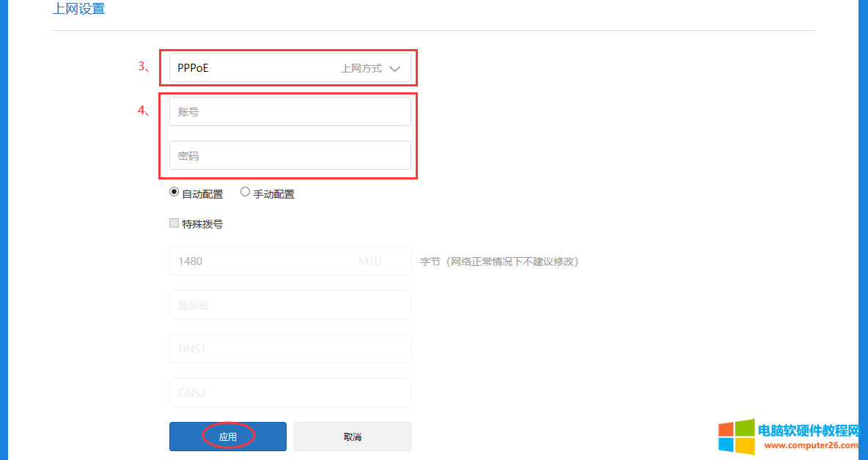Screen dimensions: 868x460
Task: Open the 上网方式 connection type dropdown
Action: (x=290, y=67)
